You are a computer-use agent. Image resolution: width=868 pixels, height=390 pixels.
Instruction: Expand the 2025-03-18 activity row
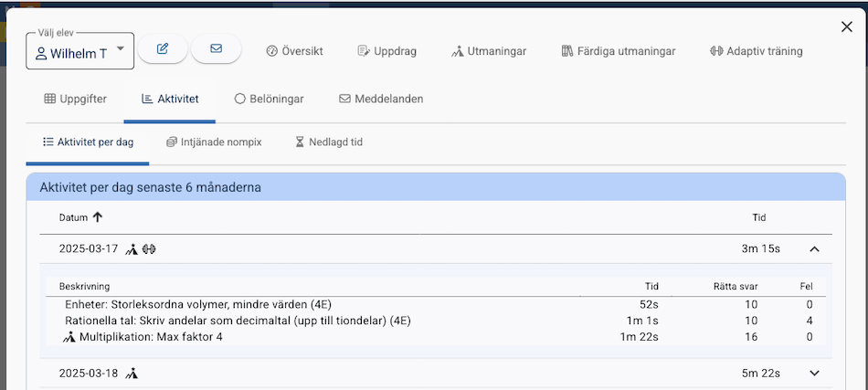[815, 373]
